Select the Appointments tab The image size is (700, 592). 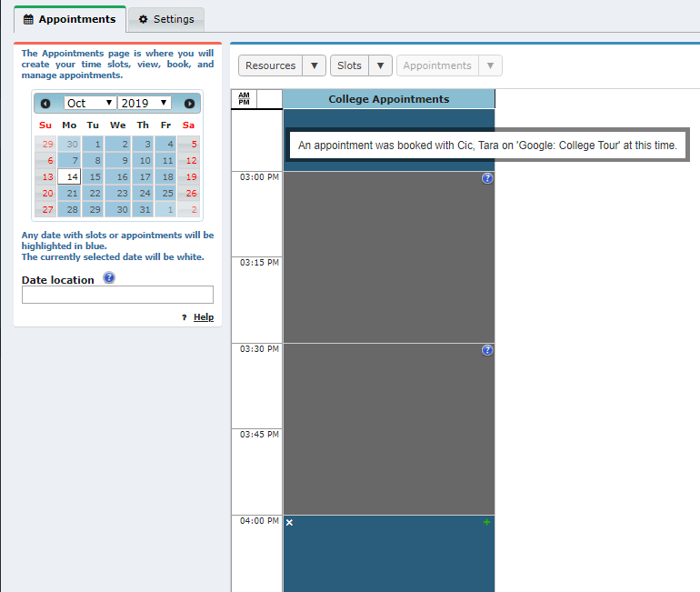click(70, 19)
